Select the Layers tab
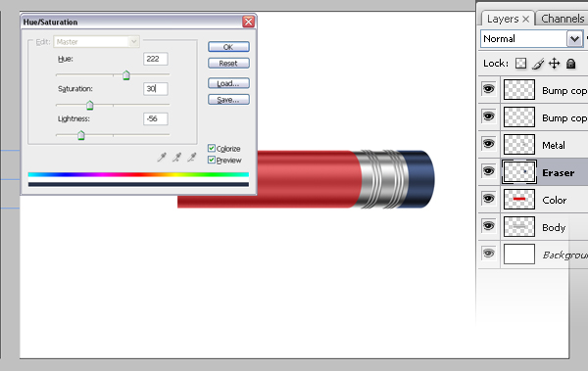Screen dimensions: 588x371 503,19
